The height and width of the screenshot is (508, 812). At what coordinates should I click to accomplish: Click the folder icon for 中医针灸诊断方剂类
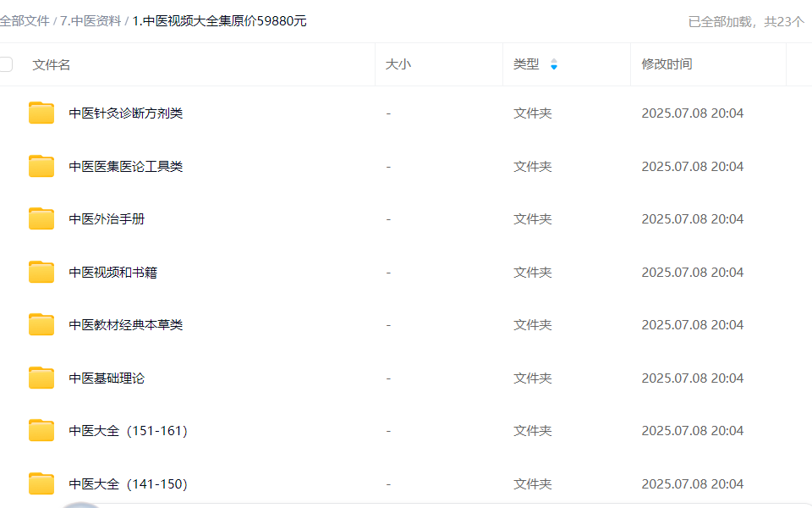pos(41,113)
